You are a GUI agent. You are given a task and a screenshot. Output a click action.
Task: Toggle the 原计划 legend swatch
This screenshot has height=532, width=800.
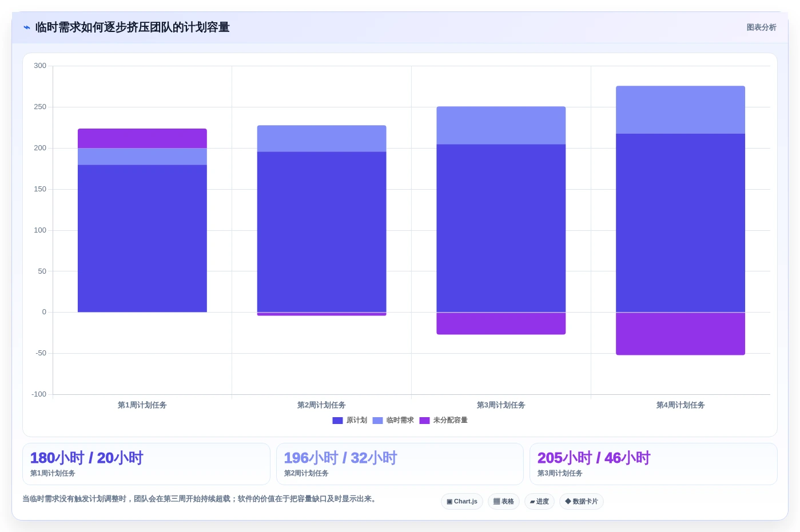coord(337,421)
